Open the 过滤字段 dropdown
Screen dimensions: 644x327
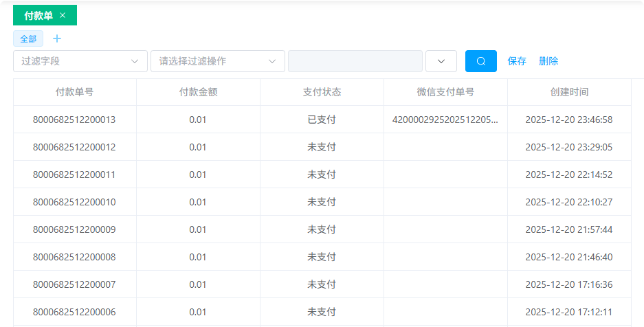(x=80, y=61)
